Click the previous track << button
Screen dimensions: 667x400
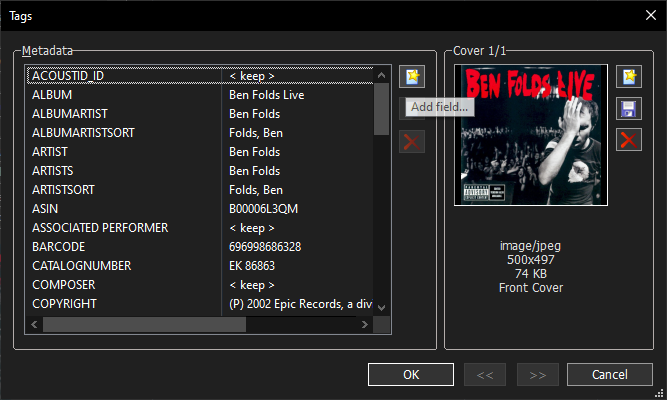click(x=485, y=374)
